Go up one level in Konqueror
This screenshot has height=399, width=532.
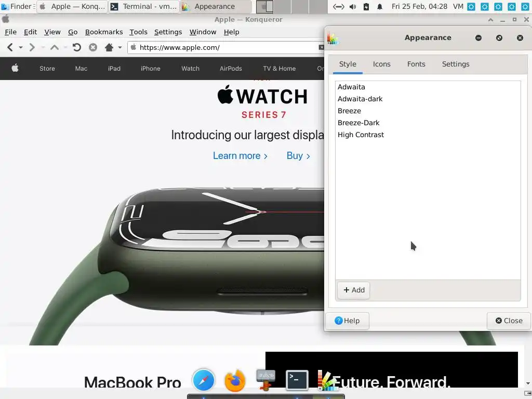(x=54, y=47)
